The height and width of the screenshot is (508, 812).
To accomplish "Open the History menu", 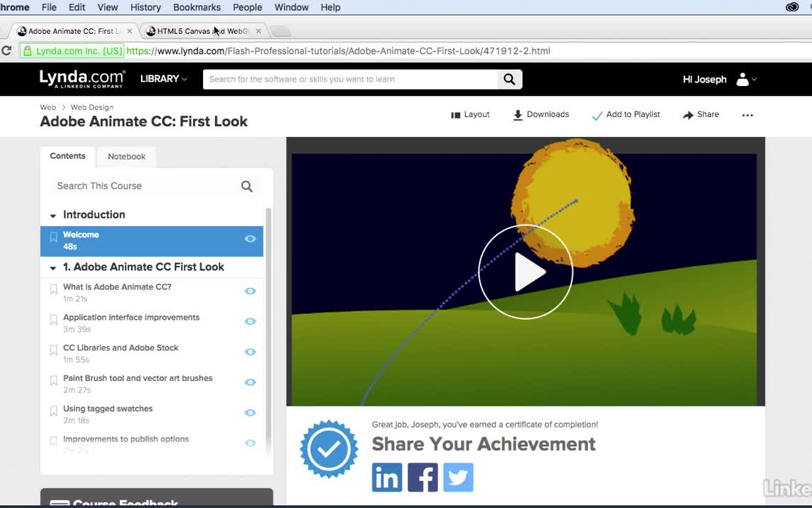I will pos(145,7).
